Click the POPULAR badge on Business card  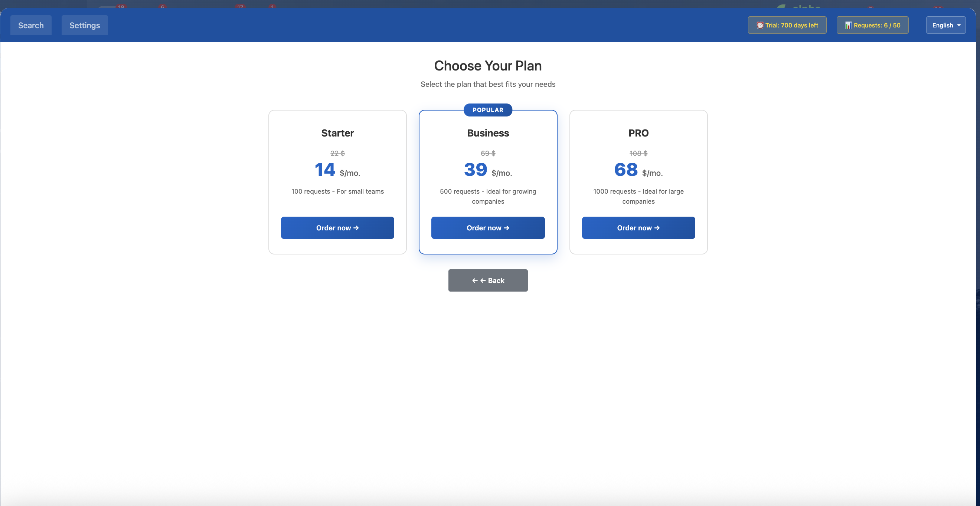[x=488, y=110]
